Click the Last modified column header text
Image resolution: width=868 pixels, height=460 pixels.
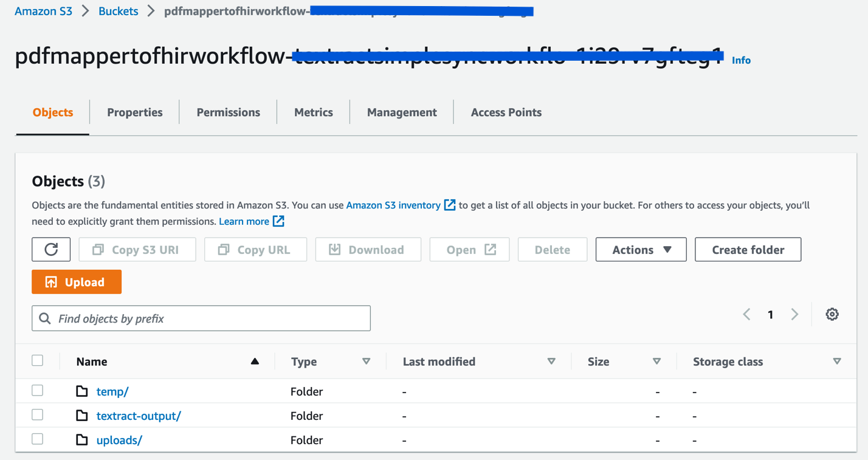[441, 362]
